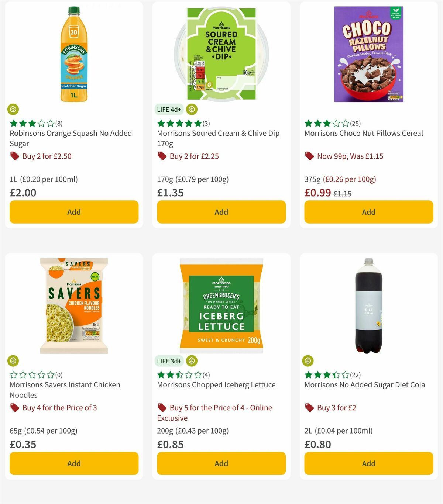Click the LIFE 4d+ freshness badge
The image size is (443, 504).
pos(168,109)
